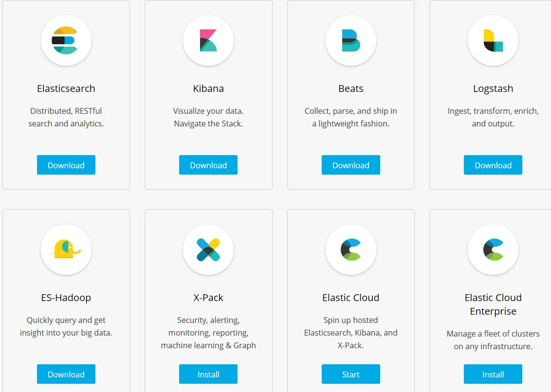Click the X-Pack title text

(x=208, y=298)
